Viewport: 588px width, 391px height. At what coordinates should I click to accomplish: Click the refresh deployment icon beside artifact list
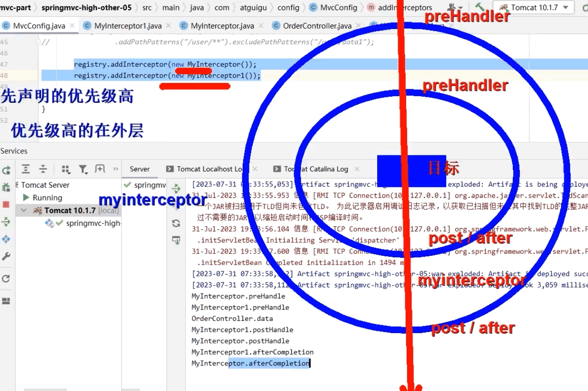click(x=176, y=223)
